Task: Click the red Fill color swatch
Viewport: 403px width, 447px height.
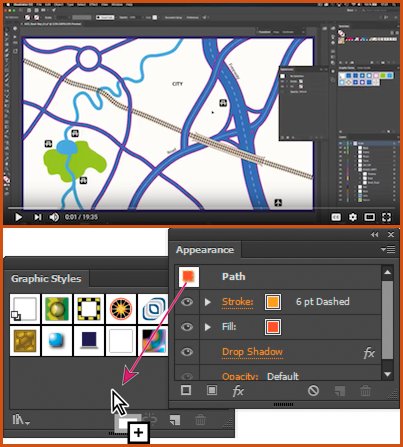Action: pyautogui.click(x=273, y=327)
